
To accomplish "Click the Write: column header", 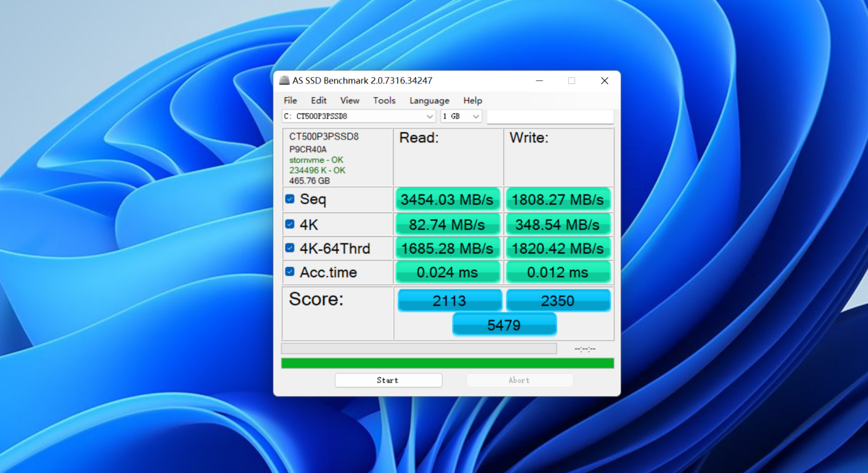I will click(529, 138).
